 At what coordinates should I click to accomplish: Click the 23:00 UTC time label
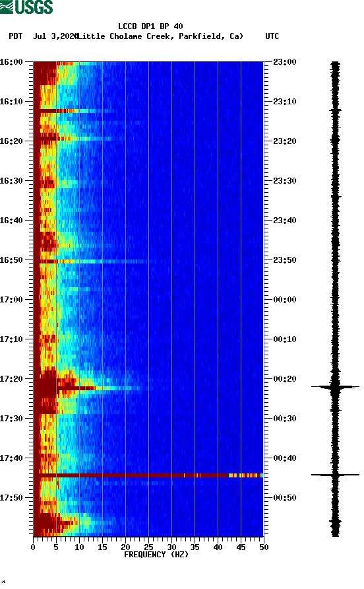[285, 62]
